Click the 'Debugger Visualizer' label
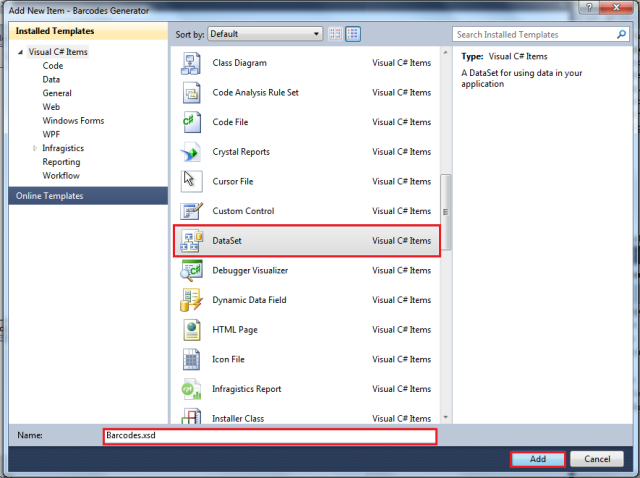 point(250,270)
